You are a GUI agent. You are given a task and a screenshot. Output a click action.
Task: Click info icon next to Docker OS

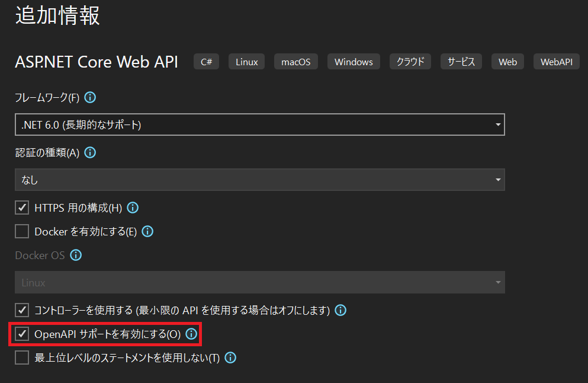76,256
